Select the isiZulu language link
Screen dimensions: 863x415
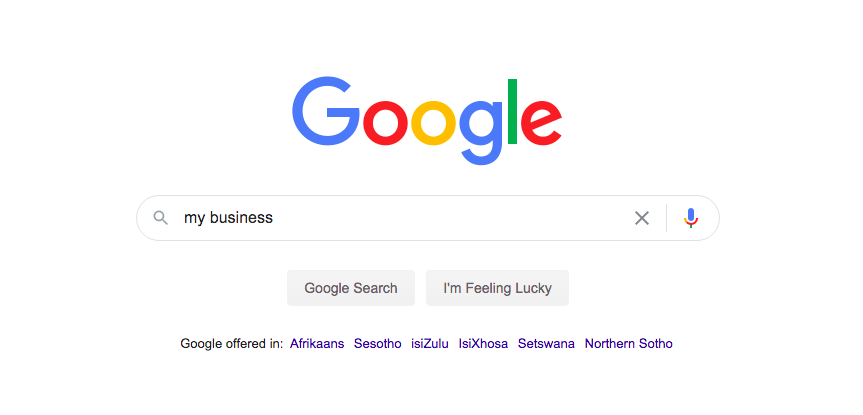(x=429, y=344)
